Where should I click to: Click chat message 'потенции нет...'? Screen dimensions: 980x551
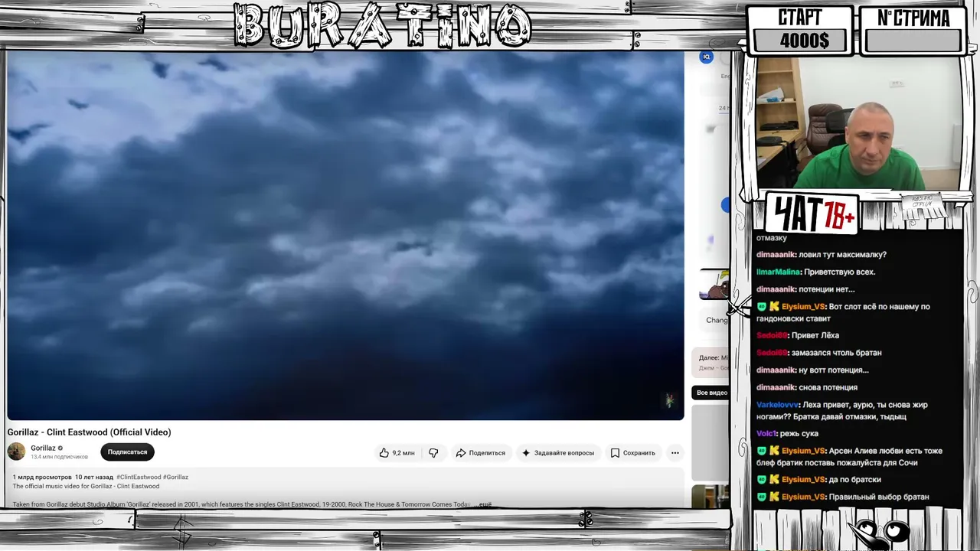click(827, 289)
